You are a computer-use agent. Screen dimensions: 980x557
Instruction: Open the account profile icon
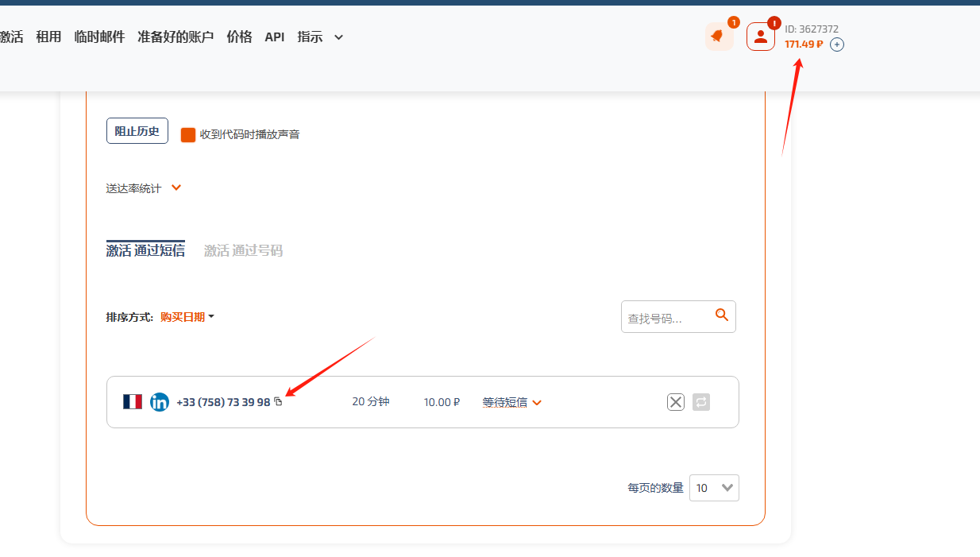pos(760,36)
